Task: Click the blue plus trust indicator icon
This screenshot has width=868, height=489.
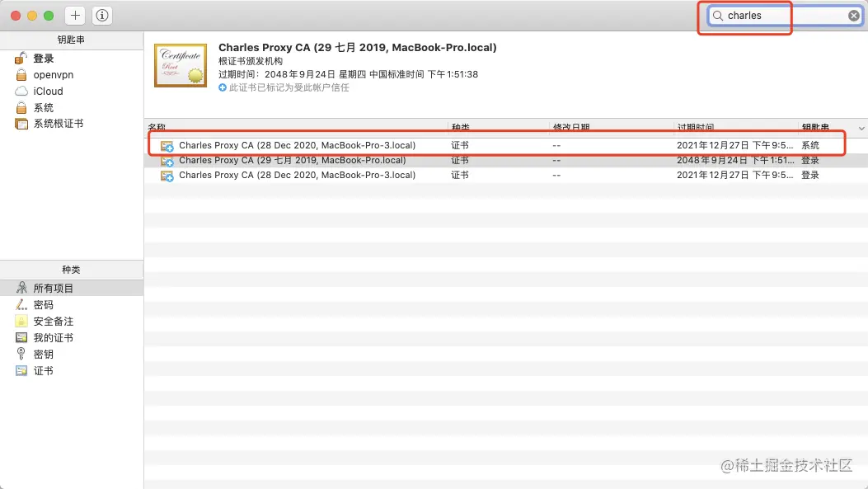Action: [x=223, y=87]
